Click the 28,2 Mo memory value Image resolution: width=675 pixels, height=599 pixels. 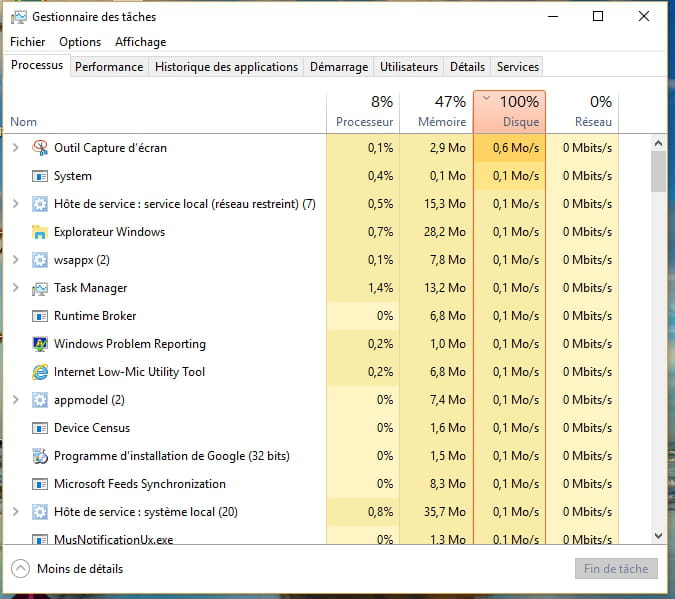tap(445, 232)
